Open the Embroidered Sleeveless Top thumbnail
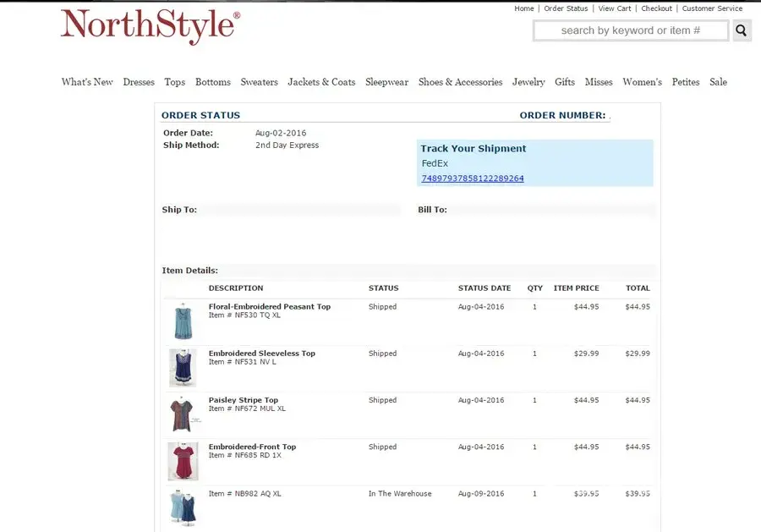The width and height of the screenshot is (761, 532). [x=183, y=368]
